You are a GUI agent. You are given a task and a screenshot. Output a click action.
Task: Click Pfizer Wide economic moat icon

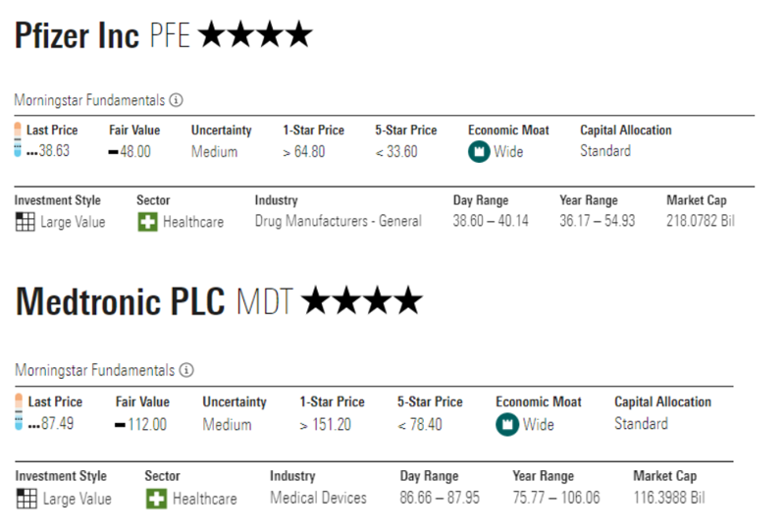pos(479,151)
